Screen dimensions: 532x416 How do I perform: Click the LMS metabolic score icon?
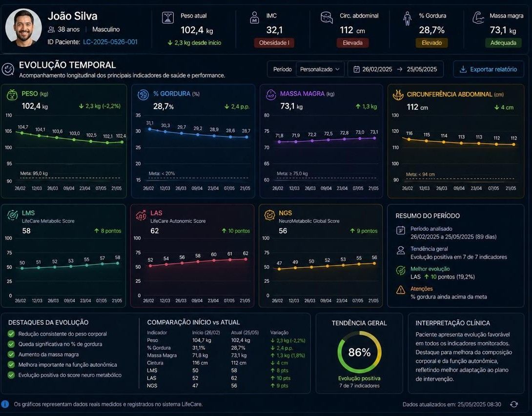(13, 215)
